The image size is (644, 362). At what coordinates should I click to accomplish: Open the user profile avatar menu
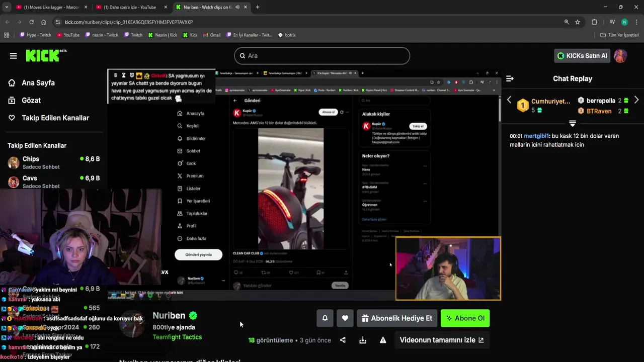(x=620, y=56)
